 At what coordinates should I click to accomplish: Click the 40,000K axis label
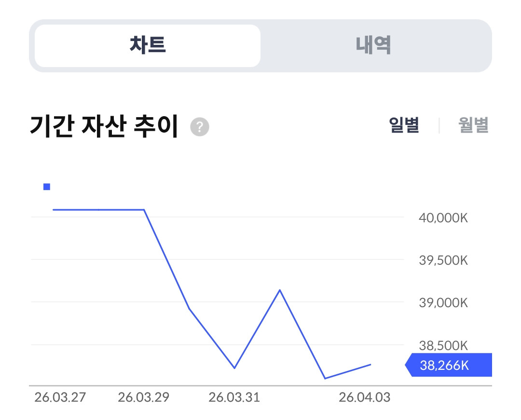443,218
